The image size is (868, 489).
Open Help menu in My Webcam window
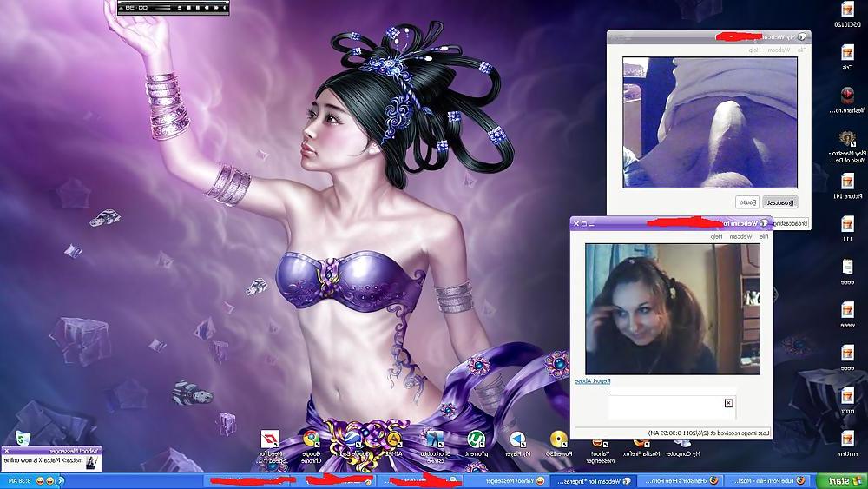[x=754, y=50]
